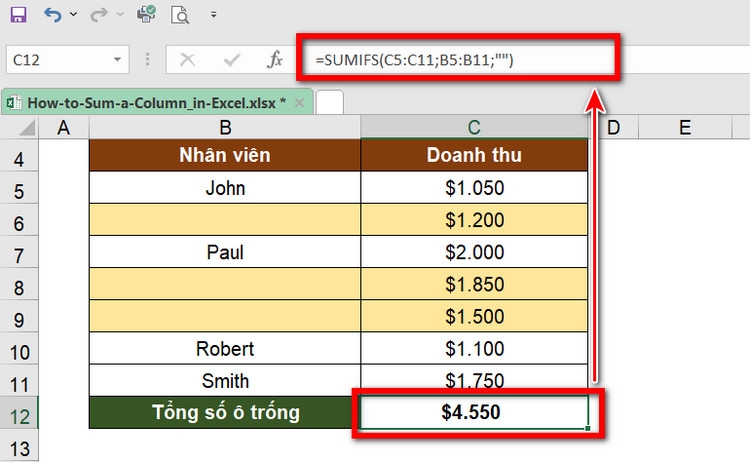Select the cell containing John
Screen dimensions: 750x462
point(225,187)
